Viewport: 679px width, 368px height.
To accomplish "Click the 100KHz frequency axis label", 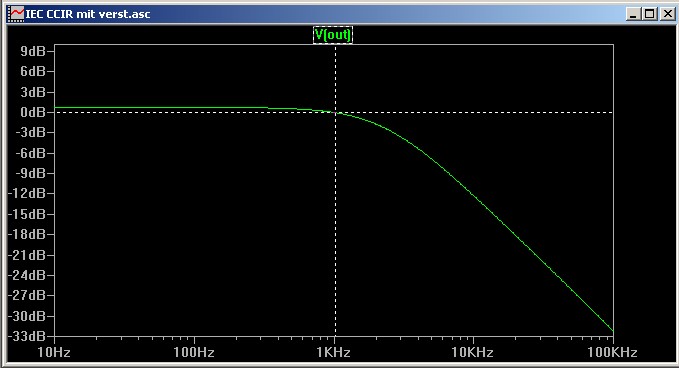I will [612, 352].
